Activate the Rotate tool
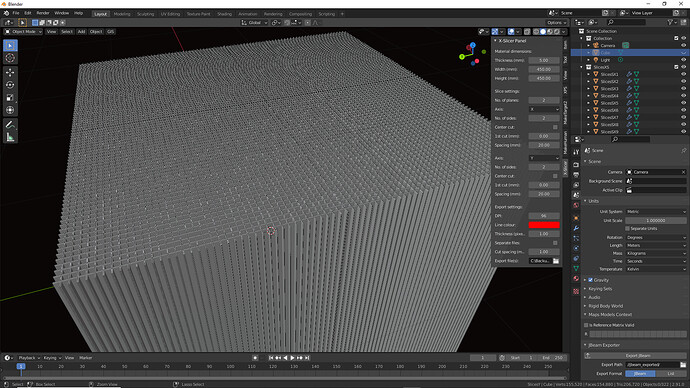Viewport: 690px width, 388px height. point(10,85)
